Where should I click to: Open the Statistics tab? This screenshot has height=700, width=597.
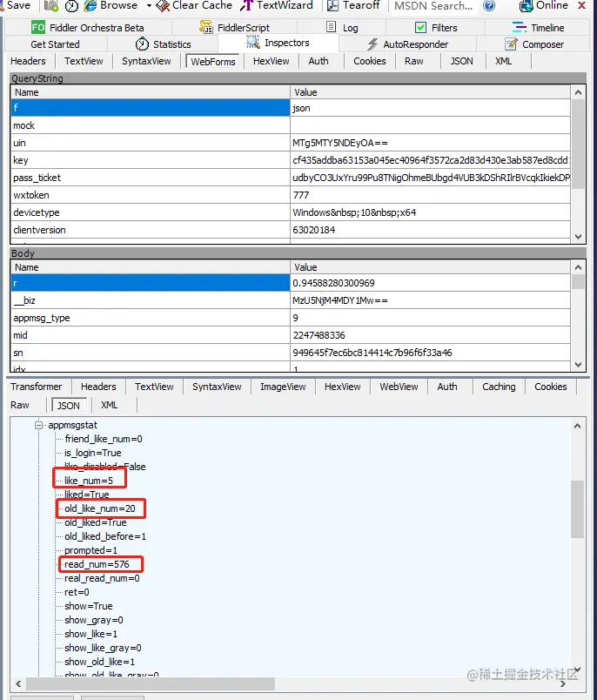point(164,44)
